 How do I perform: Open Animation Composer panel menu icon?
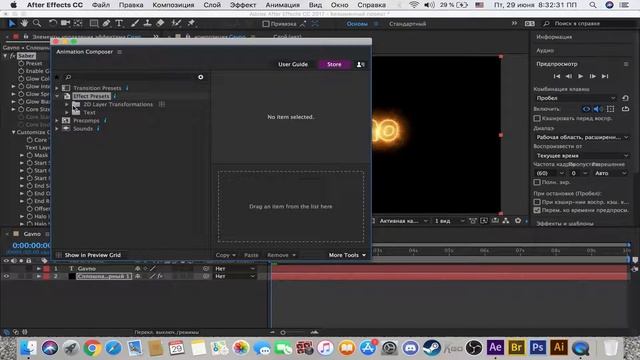[120, 52]
